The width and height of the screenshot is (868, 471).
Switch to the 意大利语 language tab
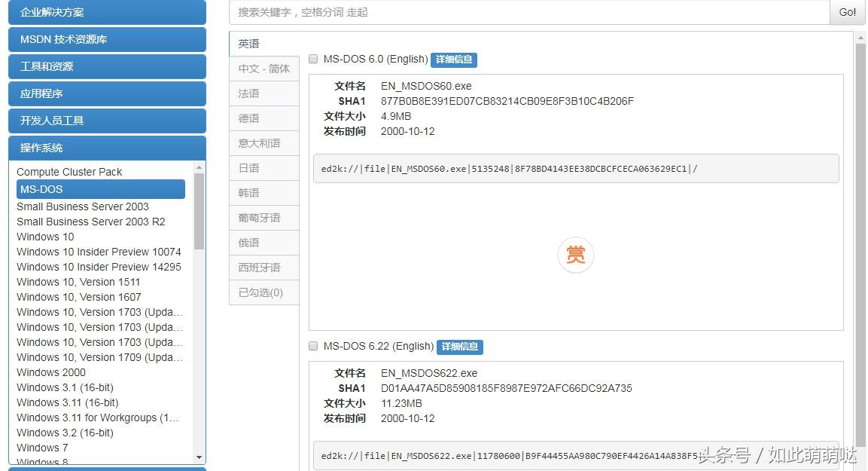(x=264, y=143)
